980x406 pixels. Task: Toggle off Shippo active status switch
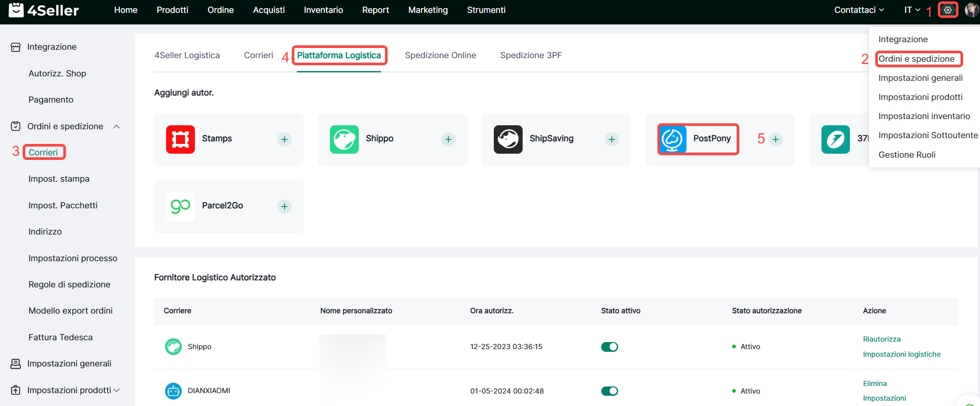tap(609, 347)
